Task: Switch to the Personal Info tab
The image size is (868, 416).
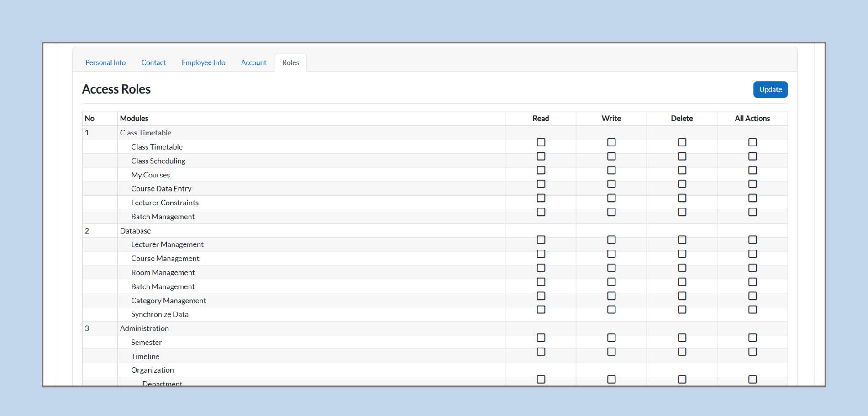Action: click(x=105, y=62)
